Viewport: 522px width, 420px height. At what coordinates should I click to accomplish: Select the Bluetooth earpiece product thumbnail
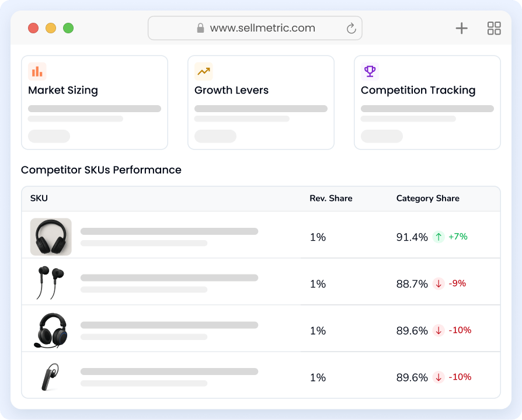pyautogui.click(x=50, y=377)
